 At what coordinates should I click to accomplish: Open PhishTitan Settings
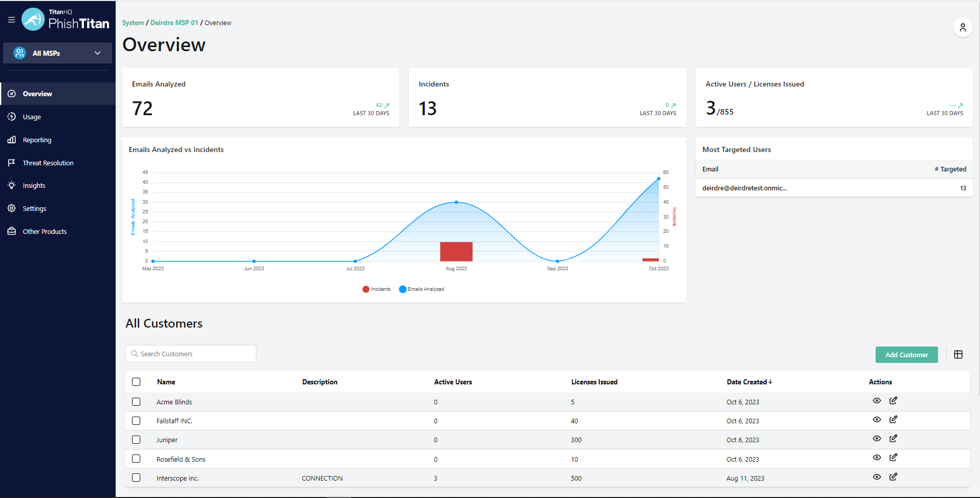[34, 208]
